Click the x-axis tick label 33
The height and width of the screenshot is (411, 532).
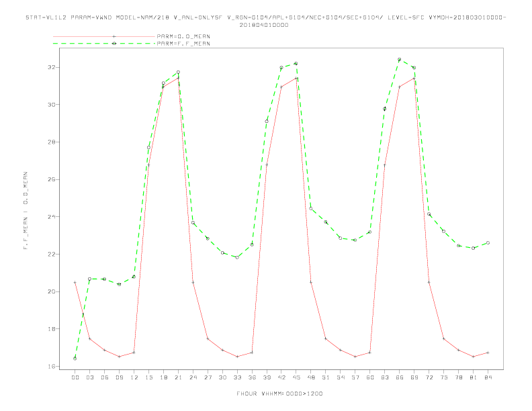(x=237, y=377)
